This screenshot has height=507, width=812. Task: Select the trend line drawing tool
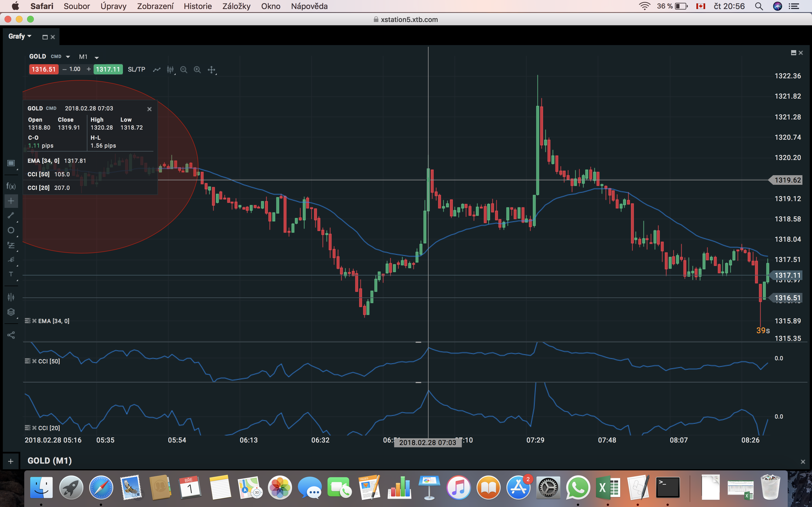11,215
